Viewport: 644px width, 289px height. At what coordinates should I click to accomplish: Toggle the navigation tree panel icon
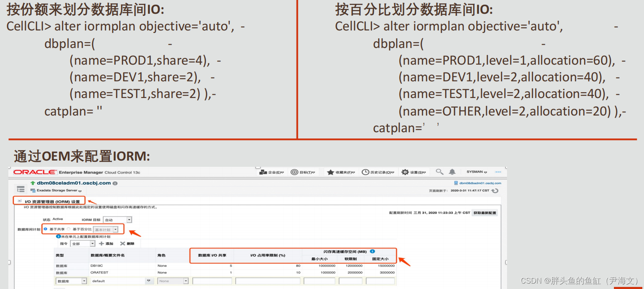coord(21,189)
